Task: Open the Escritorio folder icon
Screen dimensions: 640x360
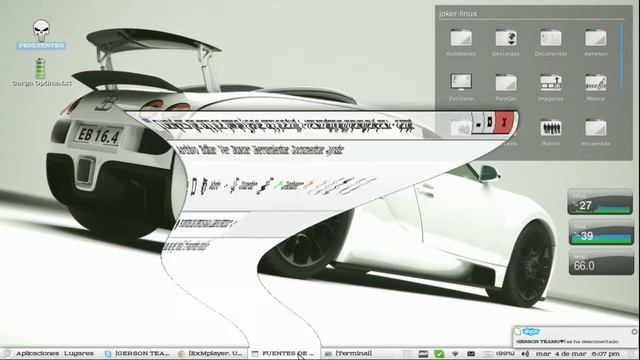Action: point(461,87)
